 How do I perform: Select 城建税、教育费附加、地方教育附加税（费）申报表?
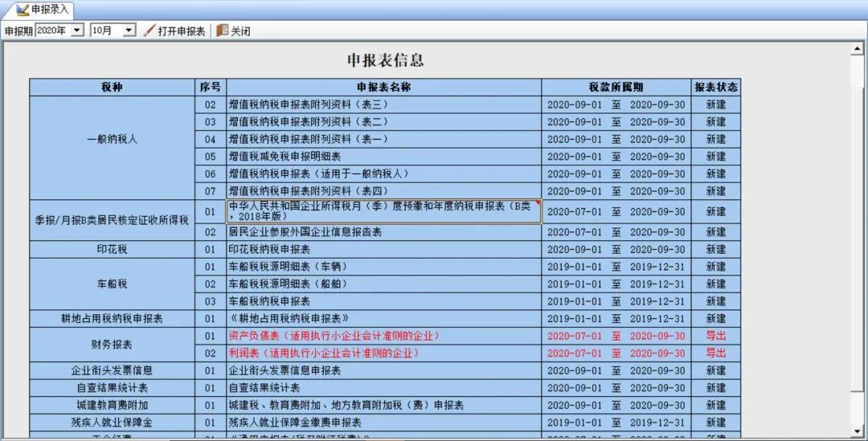(383, 405)
